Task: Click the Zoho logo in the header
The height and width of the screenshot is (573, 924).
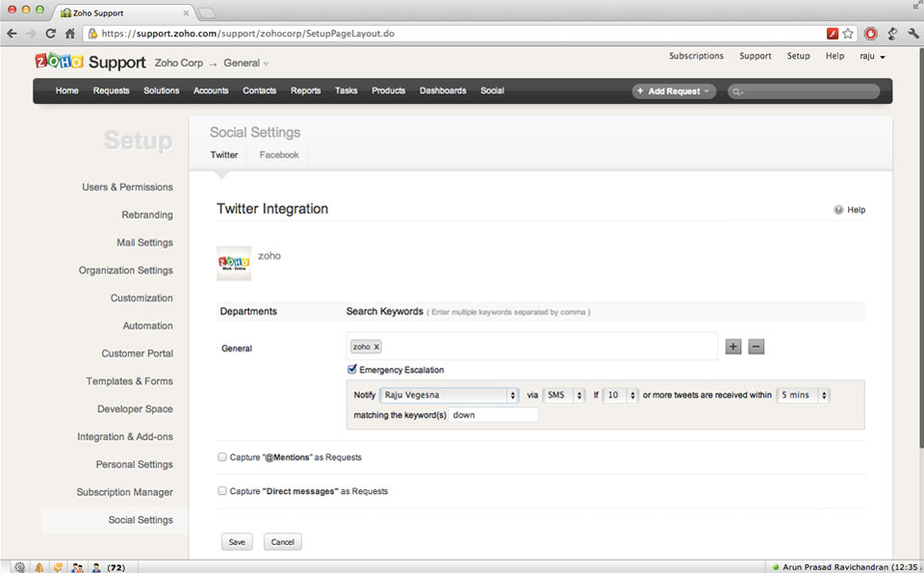Action: pos(59,61)
